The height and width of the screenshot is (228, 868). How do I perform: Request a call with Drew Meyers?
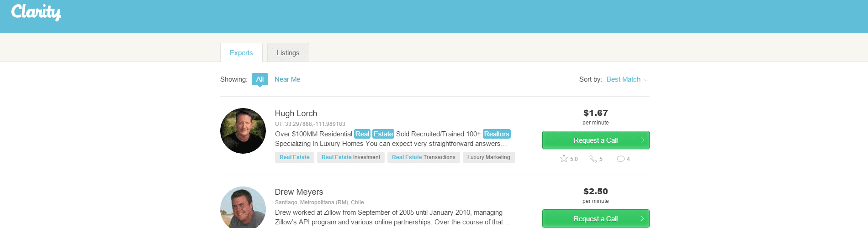pos(595,219)
